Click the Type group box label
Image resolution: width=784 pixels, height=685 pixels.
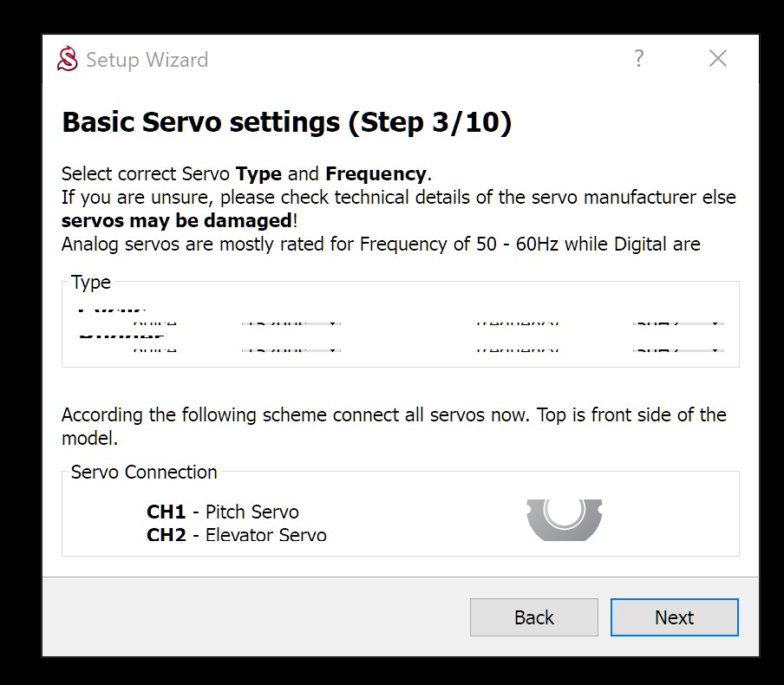click(91, 283)
